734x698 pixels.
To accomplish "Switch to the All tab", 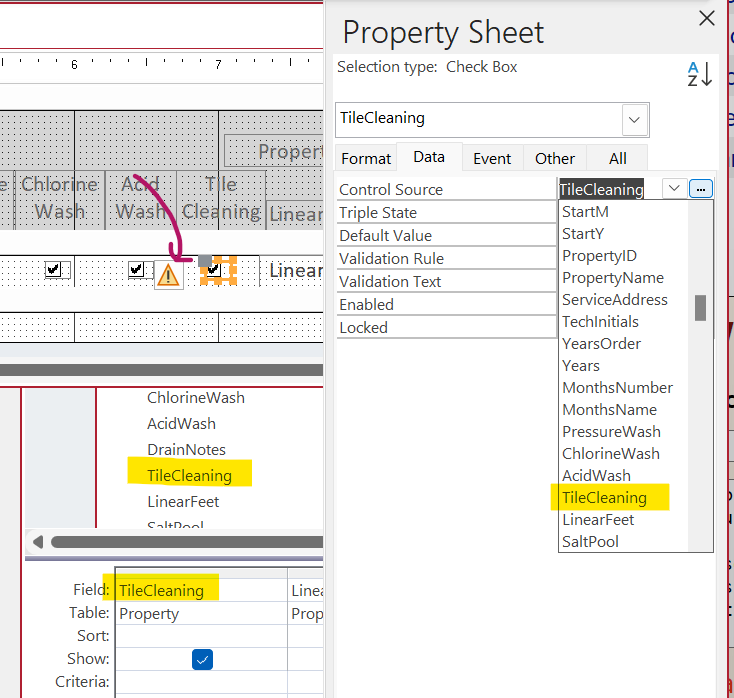I will (x=617, y=158).
